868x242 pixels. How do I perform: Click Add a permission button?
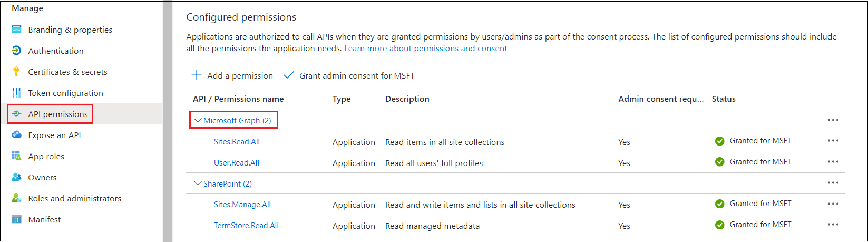(232, 75)
